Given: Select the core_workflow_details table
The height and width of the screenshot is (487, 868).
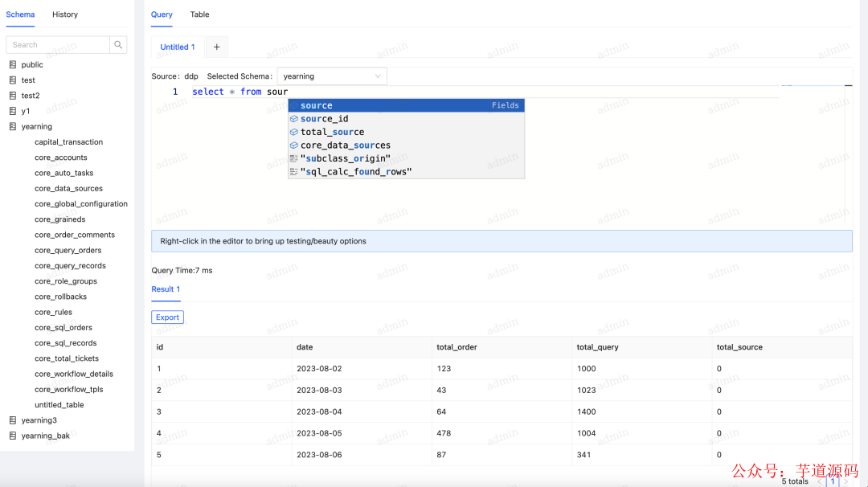Looking at the screenshot, I should click(x=74, y=374).
